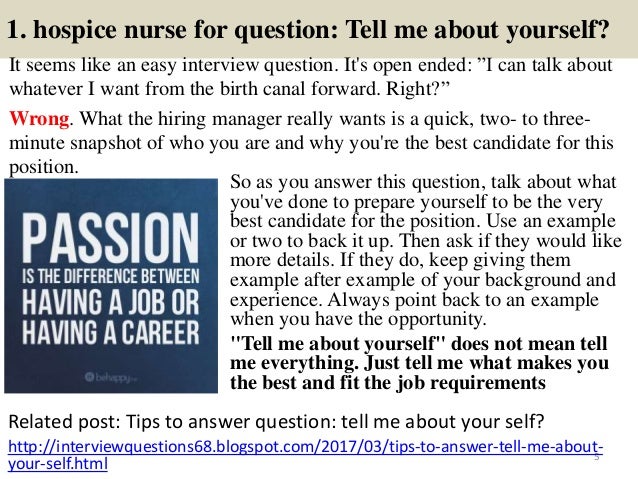Image resolution: width=638 pixels, height=479 pixels.
Task: Click the large 'PASSION' word in the image
Action: click(110, 237)
